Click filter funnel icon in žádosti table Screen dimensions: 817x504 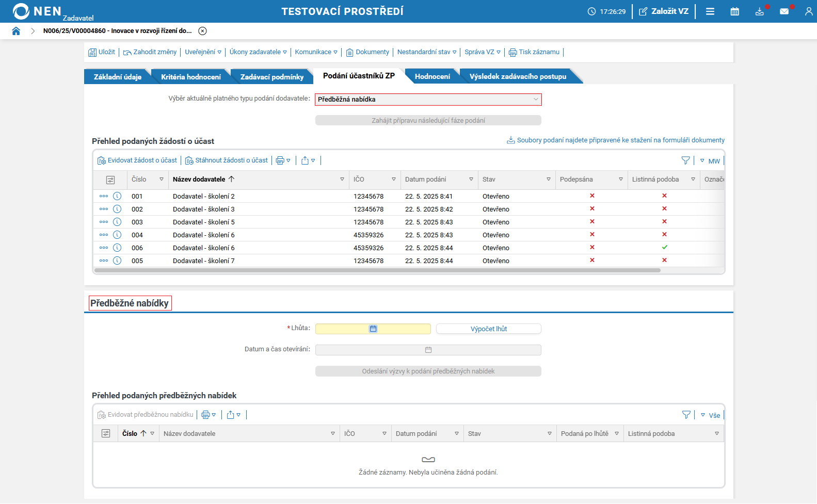point(685,160)
